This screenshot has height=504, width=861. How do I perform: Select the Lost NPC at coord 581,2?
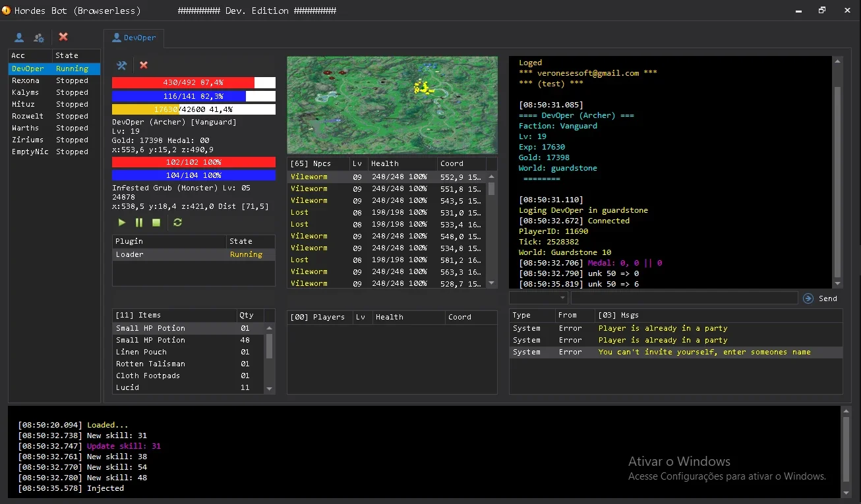387,260
